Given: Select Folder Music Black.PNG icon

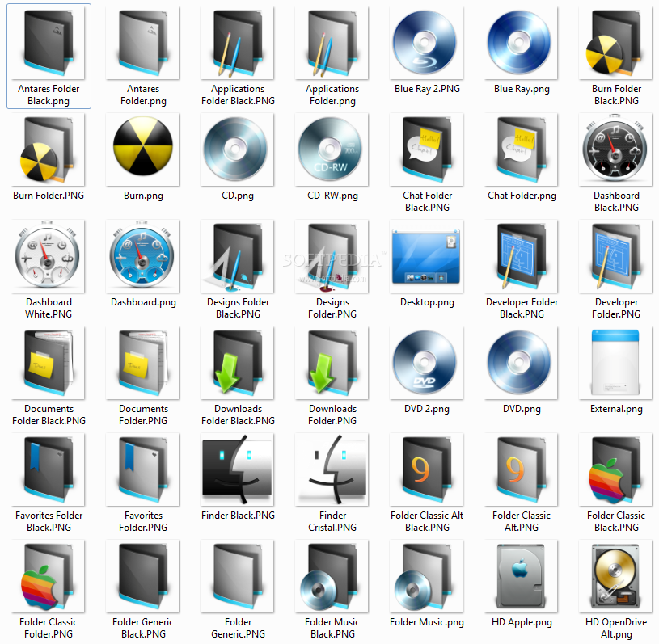Looking at the screenshot, I should (332, 576).
